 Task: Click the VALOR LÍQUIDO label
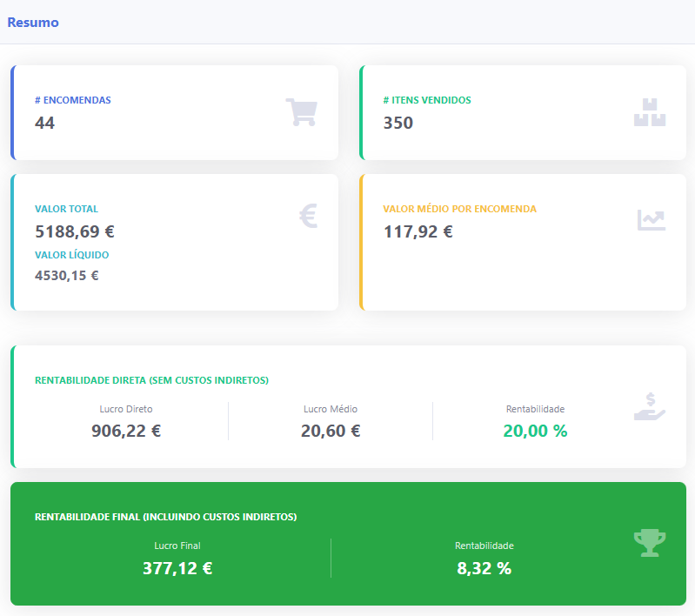pyautogui.click(x=71, y=255)
